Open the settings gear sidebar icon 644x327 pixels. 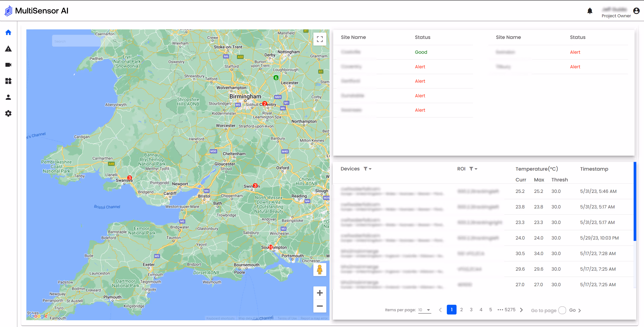(8, 113)
